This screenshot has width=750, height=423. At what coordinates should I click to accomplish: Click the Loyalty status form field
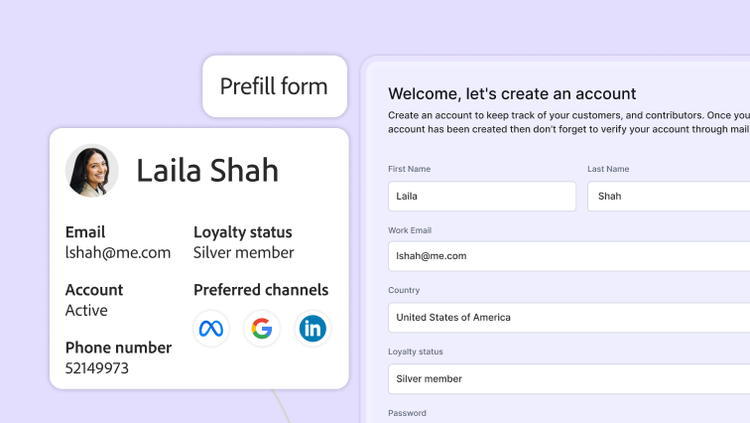click(x=568, y=379)
